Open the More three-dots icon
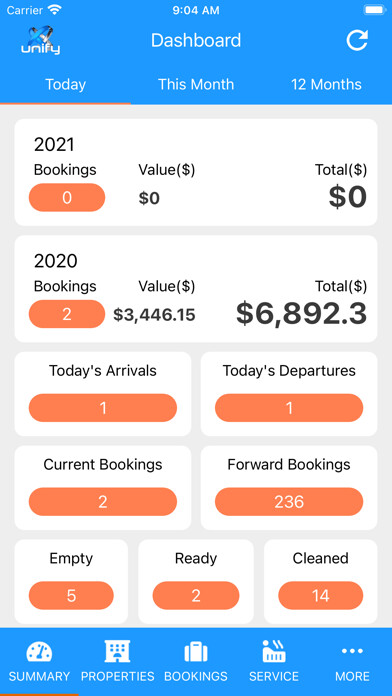The width and height of the screenshot is (392, 696). [x=352, y=651]
